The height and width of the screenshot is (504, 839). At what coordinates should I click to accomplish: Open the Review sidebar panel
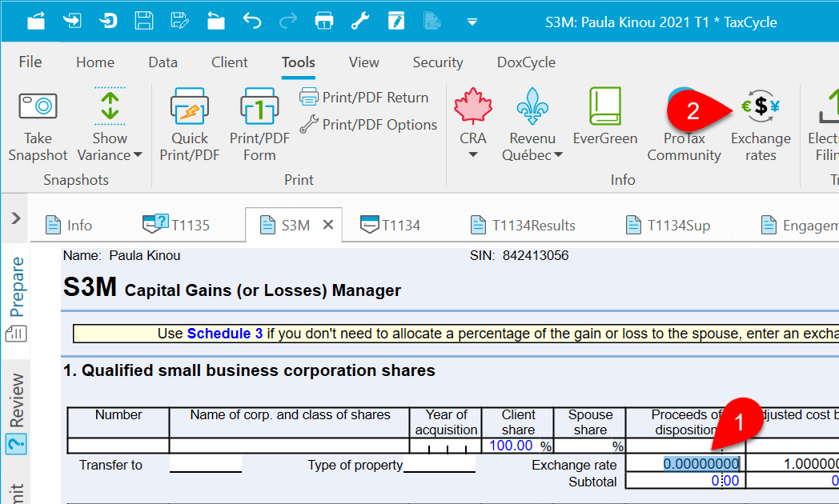[16, 400]
